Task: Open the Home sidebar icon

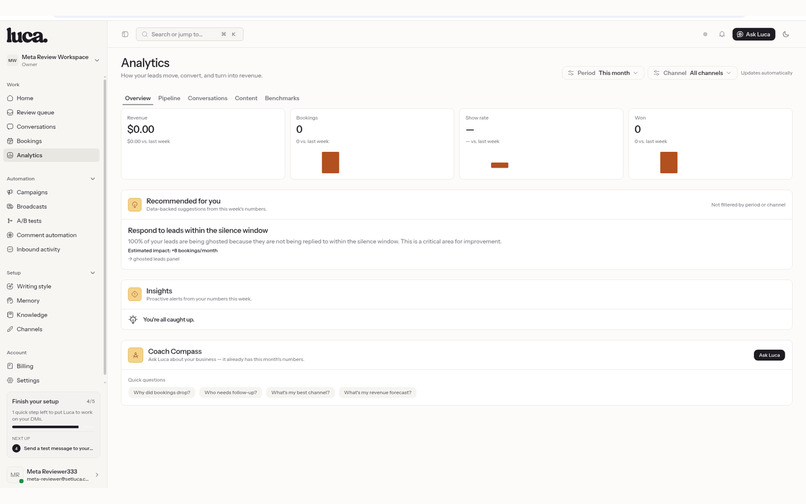Action: 10,98
